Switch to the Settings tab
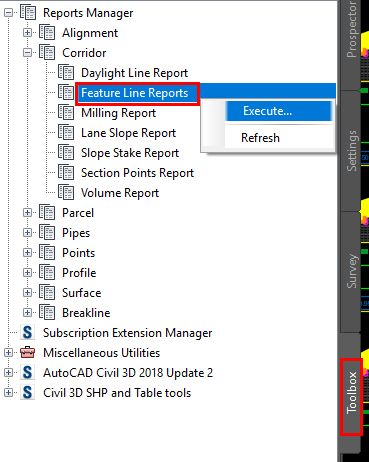 pyautogui.click(x=351, y=151)
